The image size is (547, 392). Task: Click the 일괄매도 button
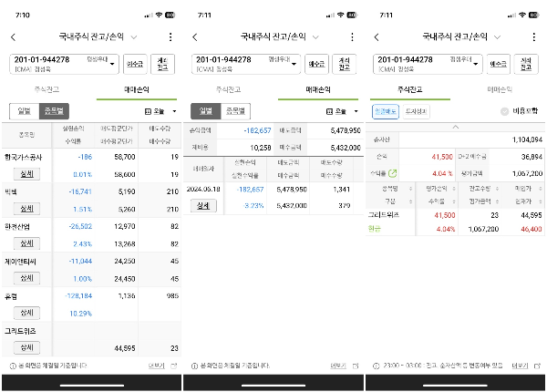[386, 111]
